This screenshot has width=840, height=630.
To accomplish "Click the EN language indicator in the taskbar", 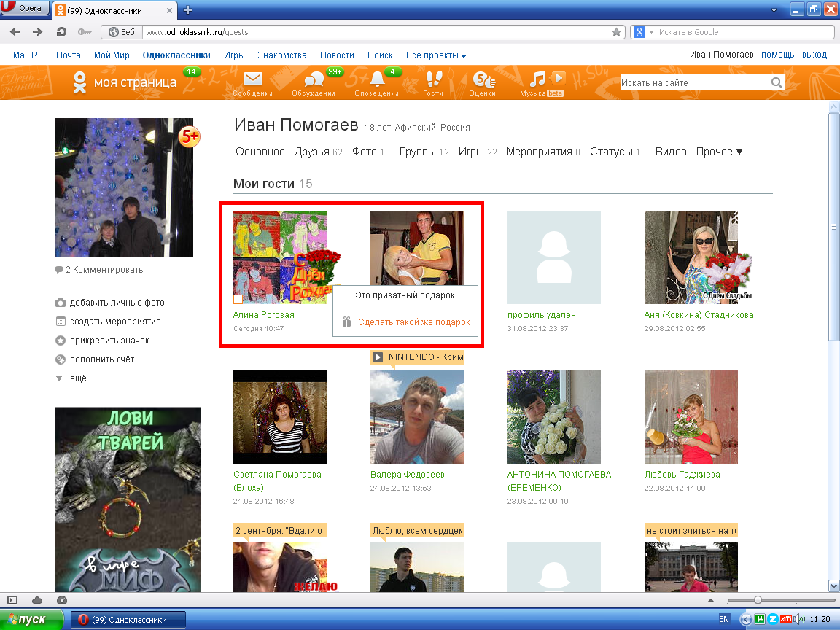I will click(724, 619).
